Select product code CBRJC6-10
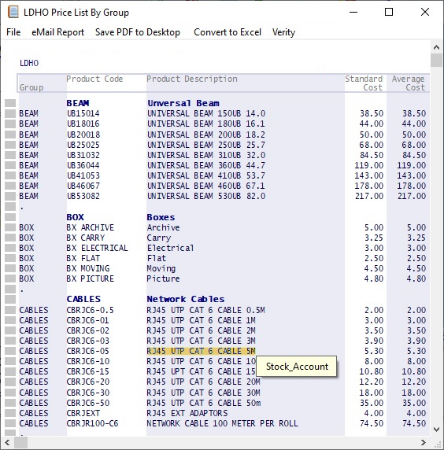Image resolution: width=444 pixels, height=450 pixels. (x=88, y=361)
